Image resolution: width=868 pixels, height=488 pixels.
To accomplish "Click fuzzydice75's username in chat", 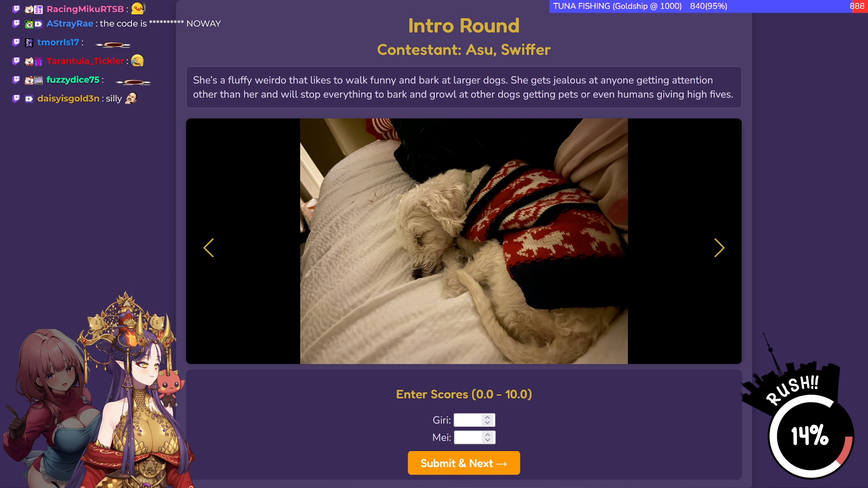I will coord(73,80).
